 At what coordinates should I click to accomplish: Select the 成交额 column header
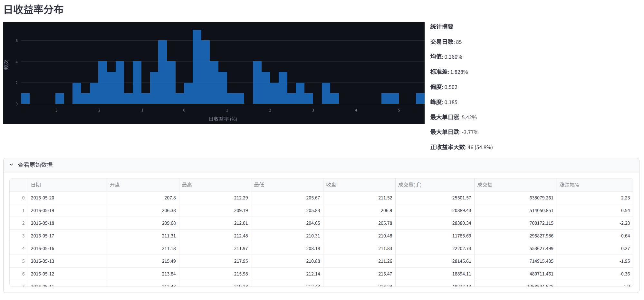[485, 185]
